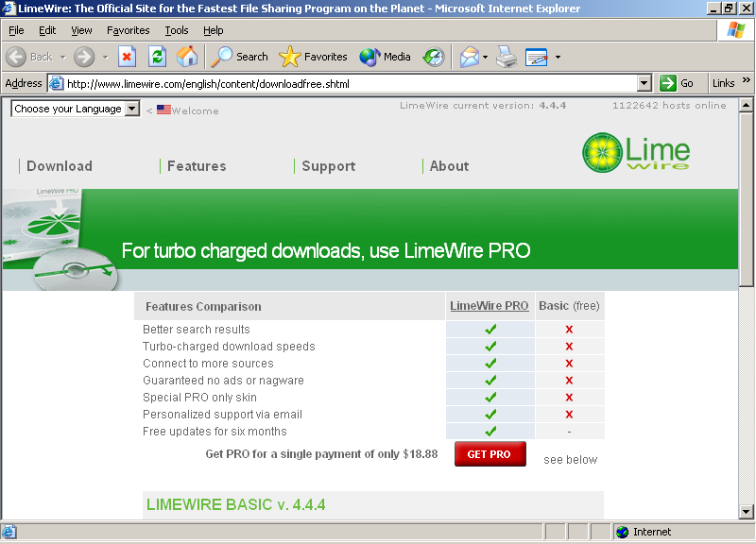Click the vertical scrollbar up arrow
The width and height of the screenshot is (756, 544).
pyautogui.click(x=746, y=105)
